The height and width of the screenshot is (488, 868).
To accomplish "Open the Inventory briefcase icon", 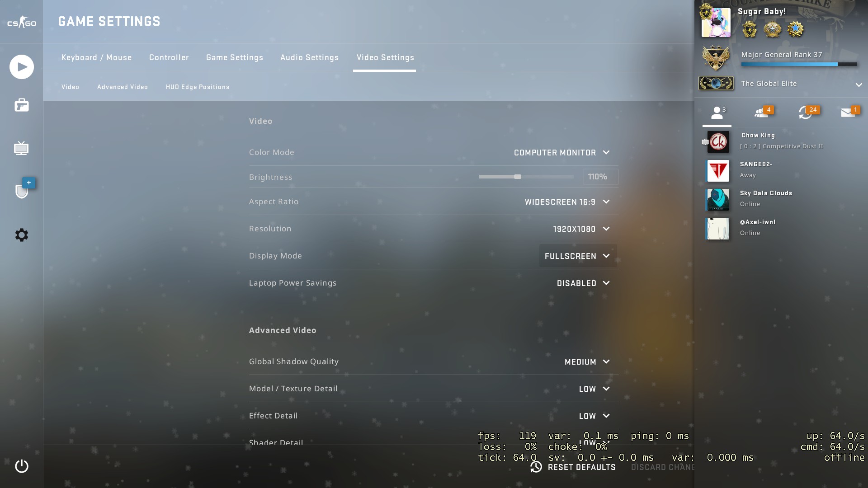I will coord(22,105).
